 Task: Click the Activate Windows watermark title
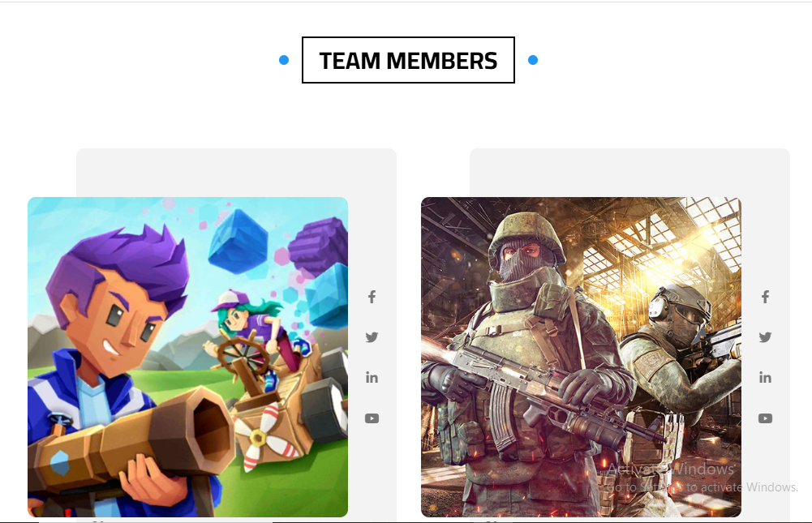click(x=671, y=469)
